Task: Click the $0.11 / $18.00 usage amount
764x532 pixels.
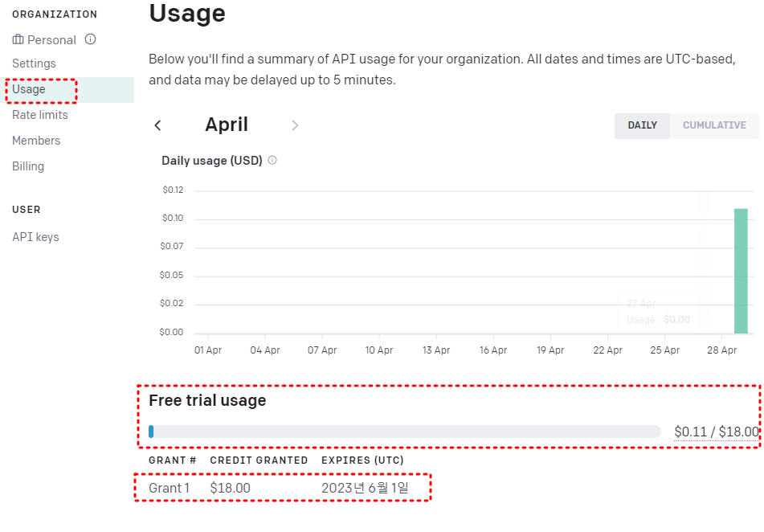Action: tap(716, 432)
